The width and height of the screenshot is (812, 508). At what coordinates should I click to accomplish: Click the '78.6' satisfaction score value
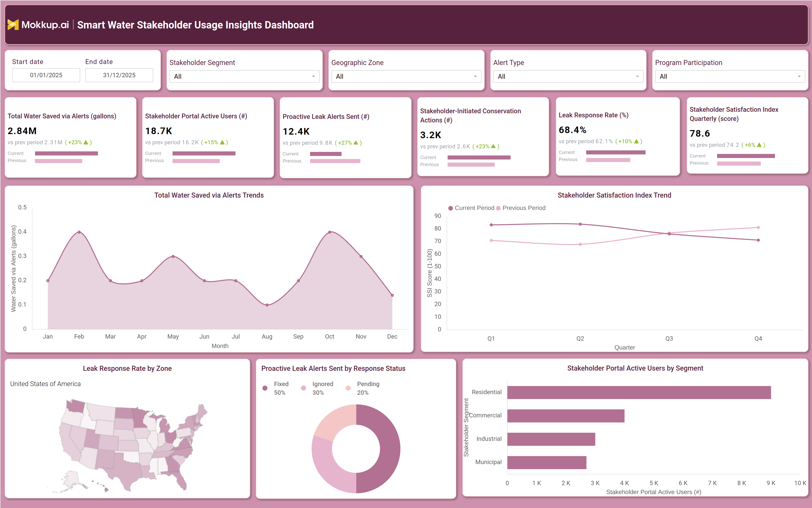pos(700,134)
